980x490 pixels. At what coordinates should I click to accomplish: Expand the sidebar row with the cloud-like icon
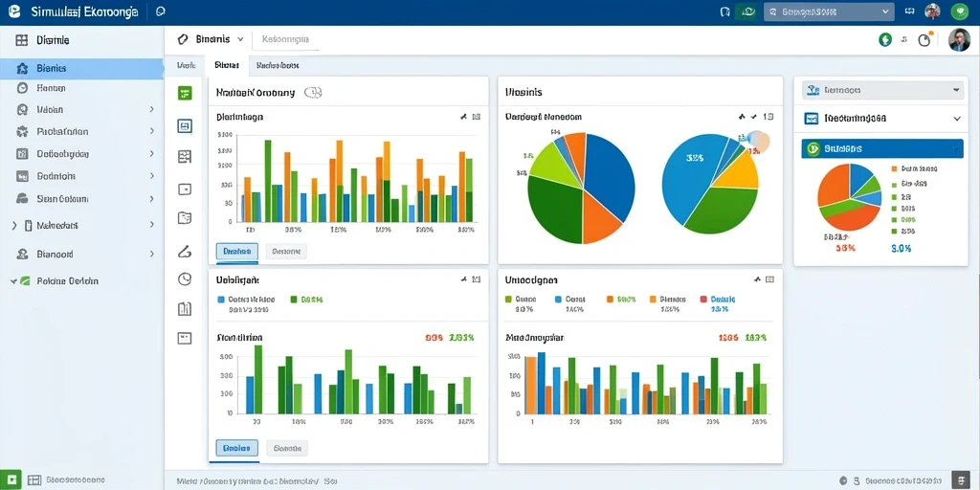click(x=152, y=199)
